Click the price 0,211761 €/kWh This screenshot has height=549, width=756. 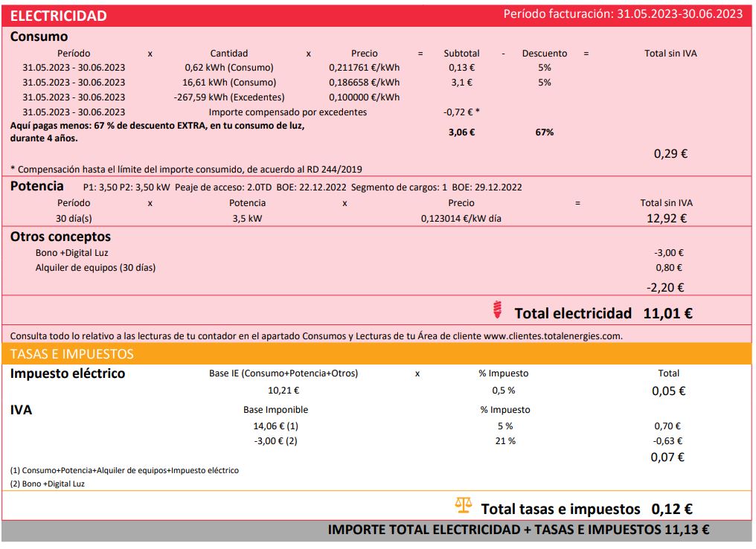pyautogui.click(x=365, y=68)
